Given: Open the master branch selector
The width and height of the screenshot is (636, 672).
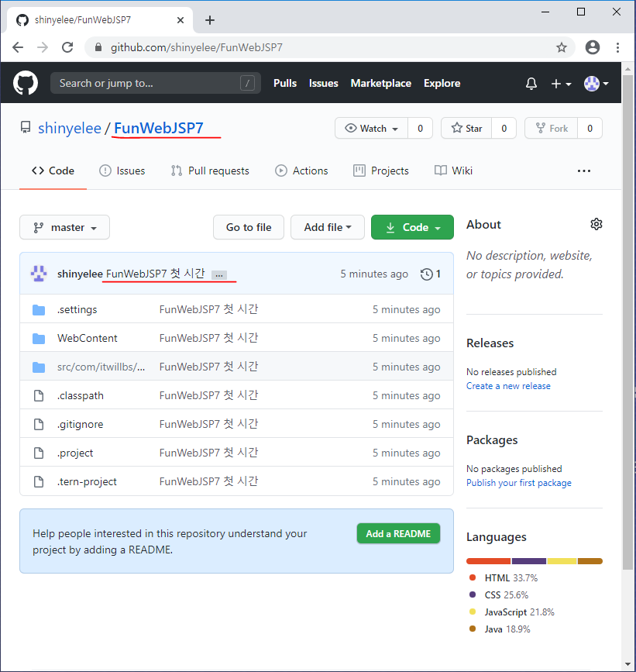Looking at the screenshot, I should (64, 227).
